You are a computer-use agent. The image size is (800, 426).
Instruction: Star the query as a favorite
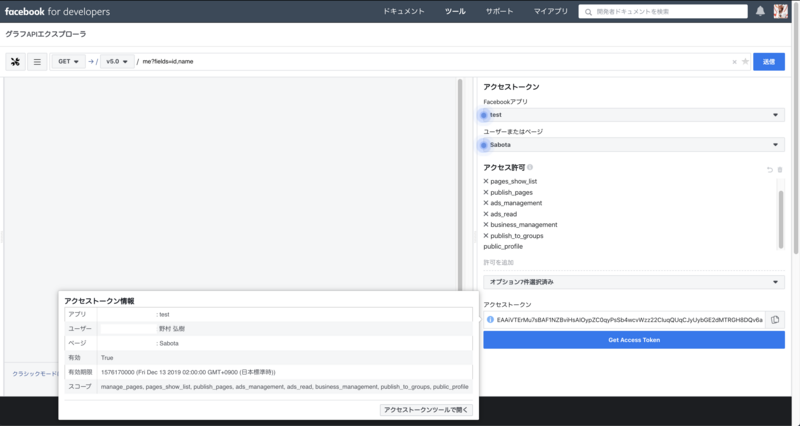745,62
